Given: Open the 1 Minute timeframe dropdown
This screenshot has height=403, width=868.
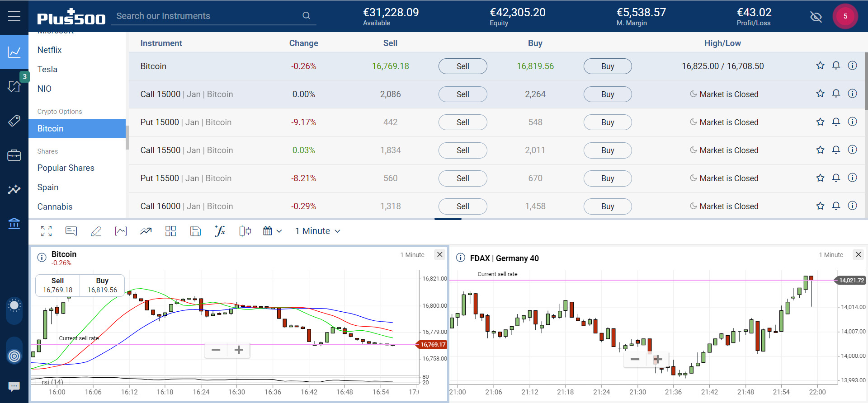Looking at the screenshot, I should (x=317, y=231).
